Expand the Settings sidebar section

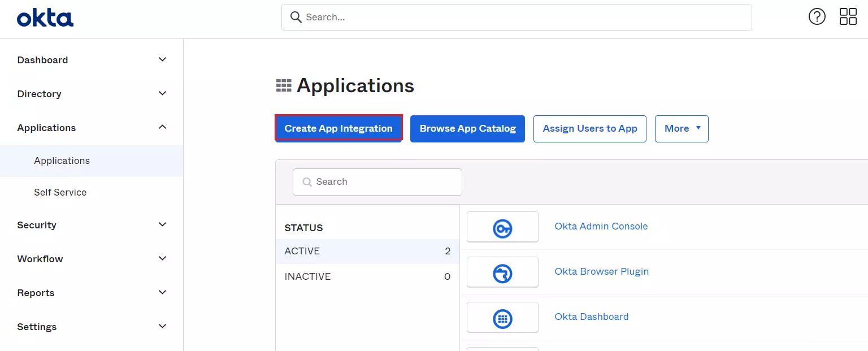[x=92, y=327]
